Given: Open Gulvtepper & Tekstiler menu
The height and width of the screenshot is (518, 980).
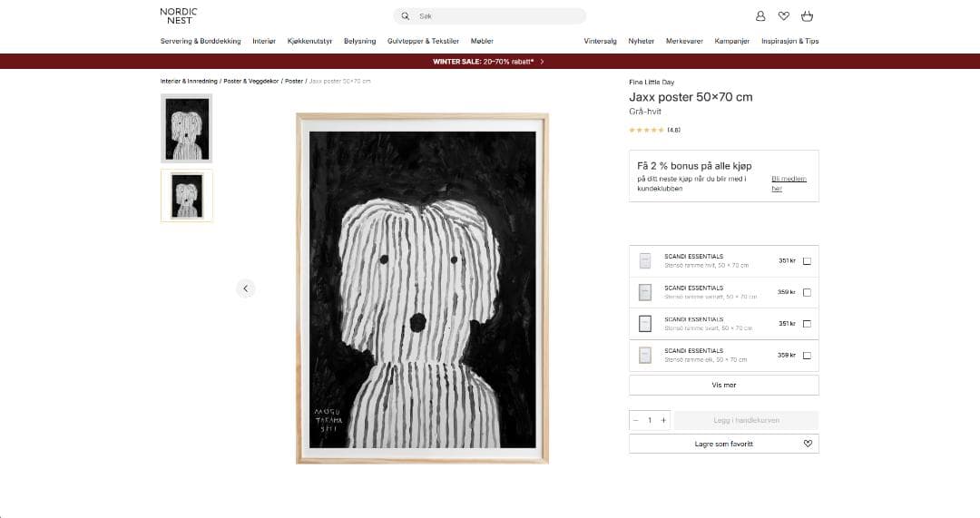Looking at the screenshot, I should (423, 41).
